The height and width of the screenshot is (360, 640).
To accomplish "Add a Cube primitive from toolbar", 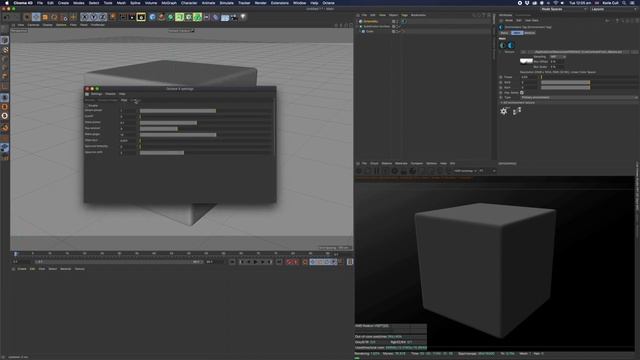I will 152,17.
